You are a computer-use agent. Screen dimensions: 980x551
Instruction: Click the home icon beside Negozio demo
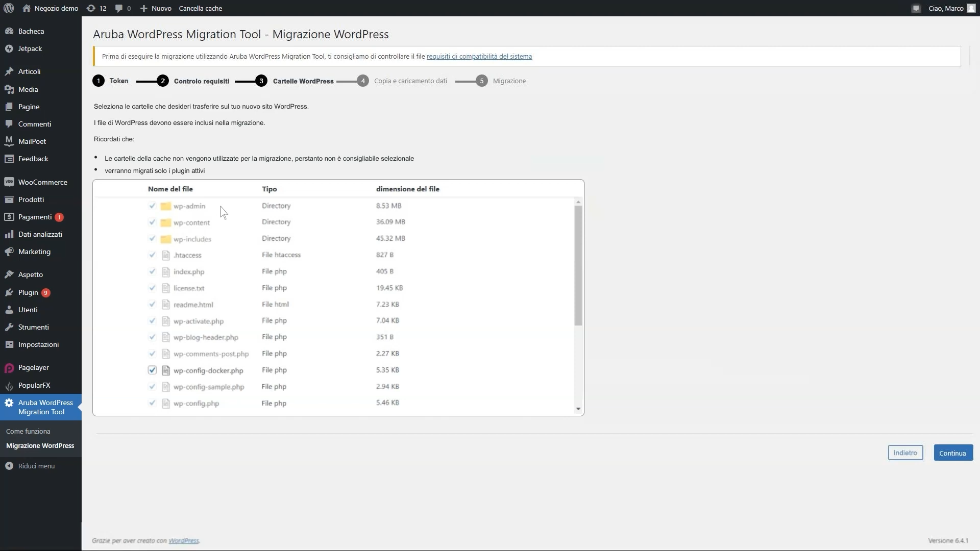(x=27, y=8)
